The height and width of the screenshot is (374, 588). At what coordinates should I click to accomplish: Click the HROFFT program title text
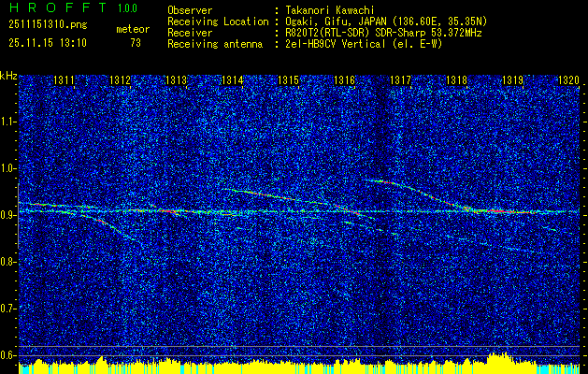click(x=57, y=7)
